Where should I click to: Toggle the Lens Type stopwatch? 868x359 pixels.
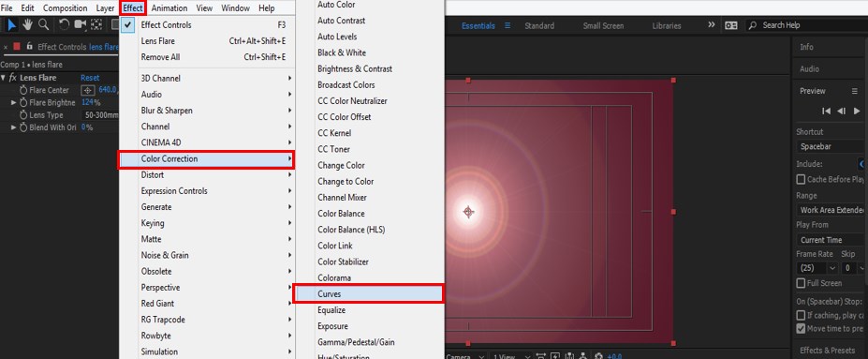(23, 115)
